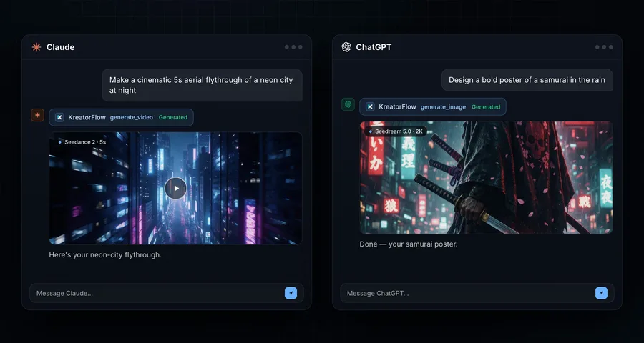Click the Claude window title text
Viewport: 644px width, 343px height.
60,47
